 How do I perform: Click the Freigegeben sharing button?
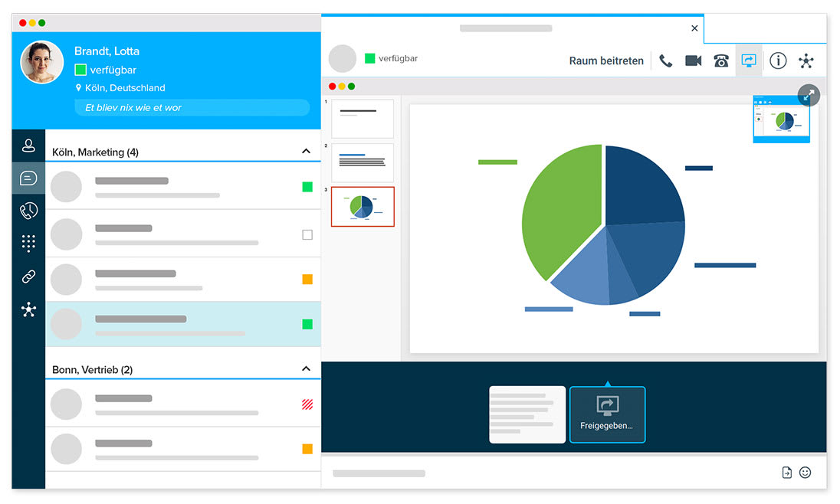pos(607,415)
